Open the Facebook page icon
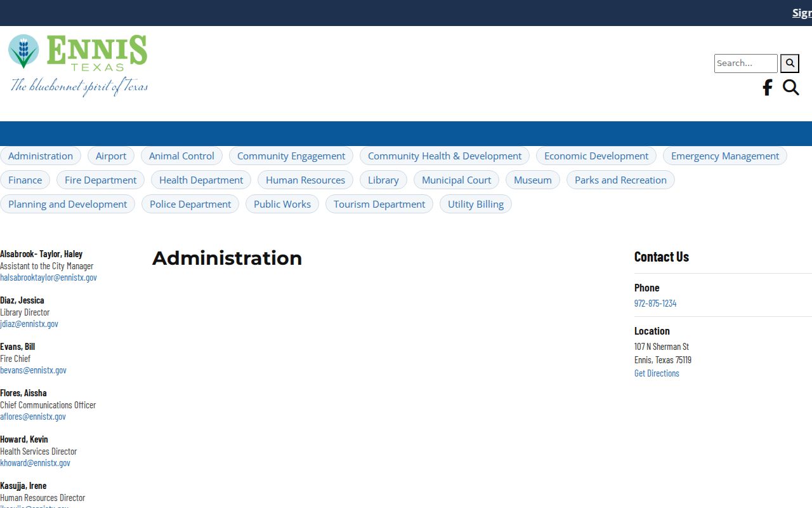The image size is (812, 508). click(768, 88)
